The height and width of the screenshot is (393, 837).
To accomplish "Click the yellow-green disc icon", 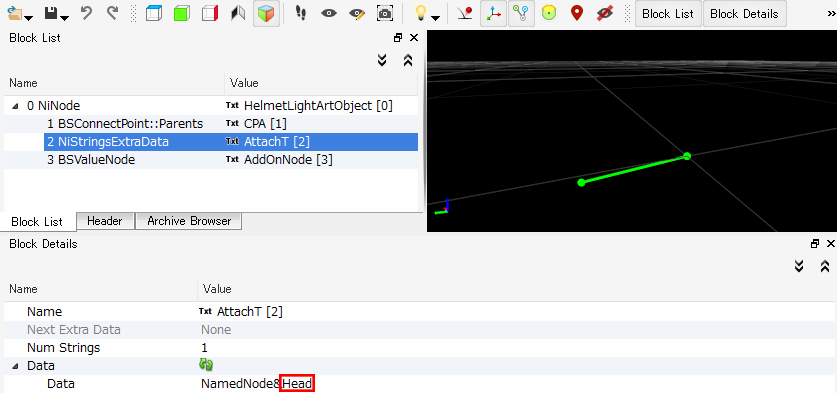I will point(549,13).
